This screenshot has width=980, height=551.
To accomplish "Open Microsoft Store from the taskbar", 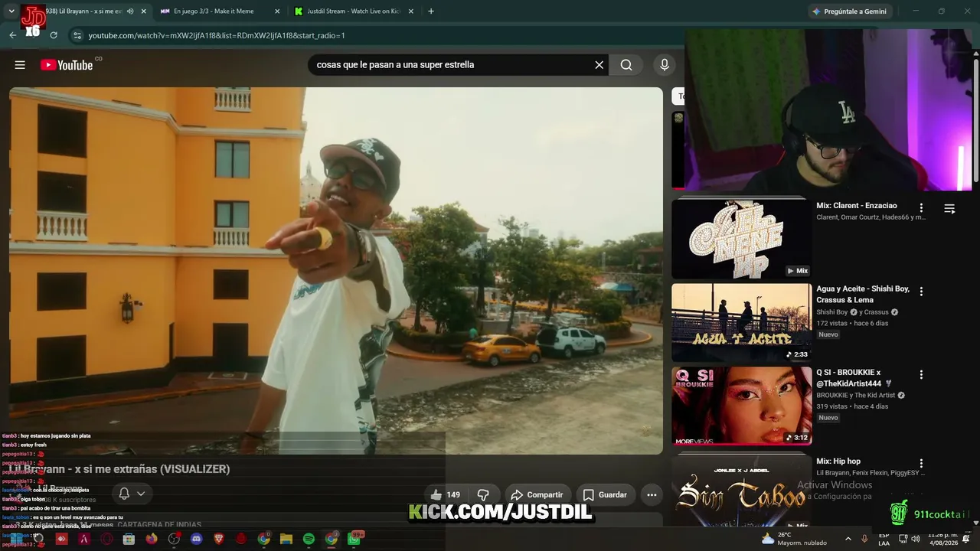I will [x=129, y=539].
